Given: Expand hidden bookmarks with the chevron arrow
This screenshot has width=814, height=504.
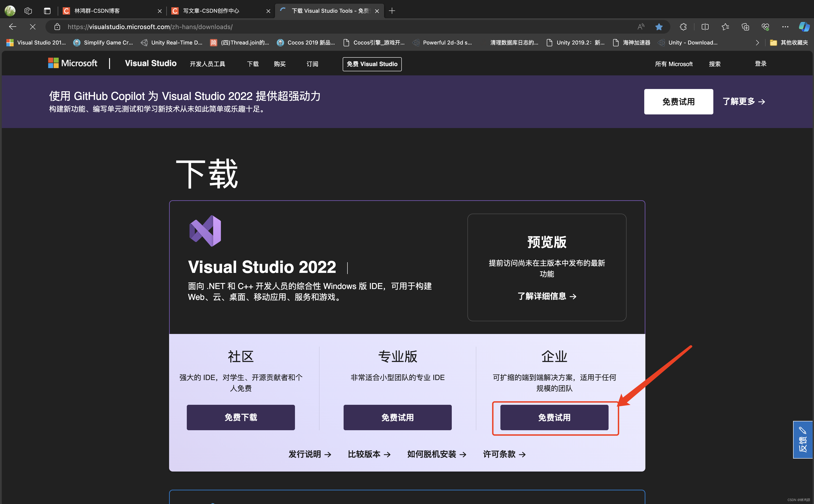Looking at the screenshot, I should [x=757, y=42].
